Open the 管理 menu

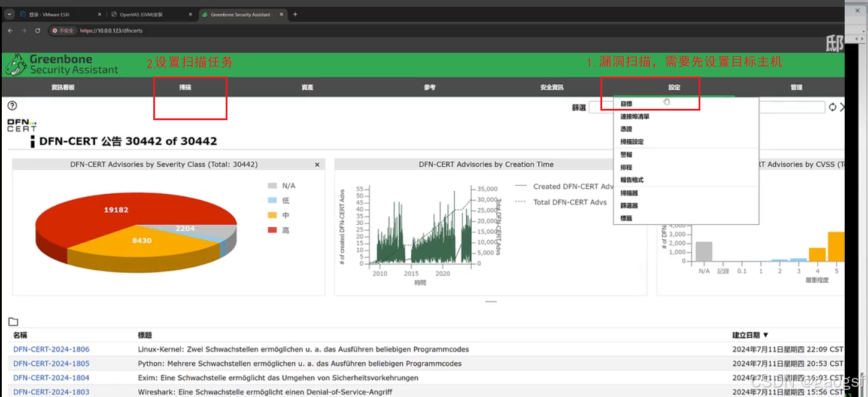(x=796, y=87)
